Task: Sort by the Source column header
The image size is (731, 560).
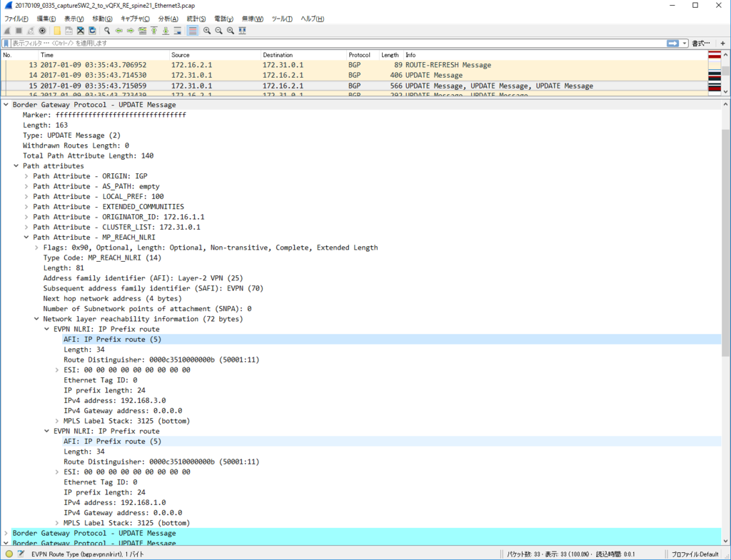Action: click(x=215, y=55)
